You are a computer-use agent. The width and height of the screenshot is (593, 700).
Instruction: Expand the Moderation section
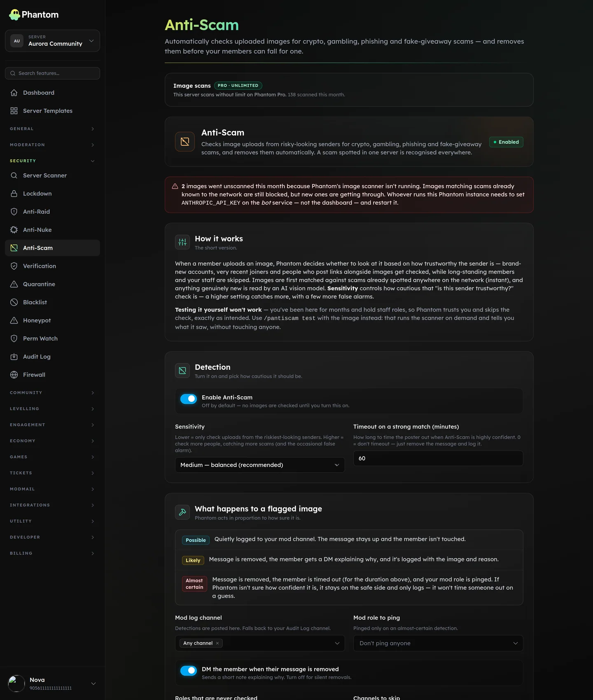pyautogui.click(x=52, y=145)
